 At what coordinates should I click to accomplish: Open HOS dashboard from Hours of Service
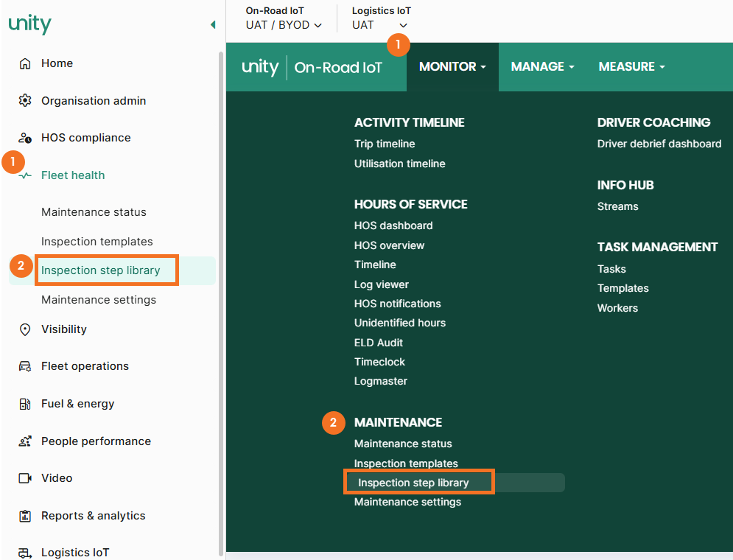pos(393,225)
